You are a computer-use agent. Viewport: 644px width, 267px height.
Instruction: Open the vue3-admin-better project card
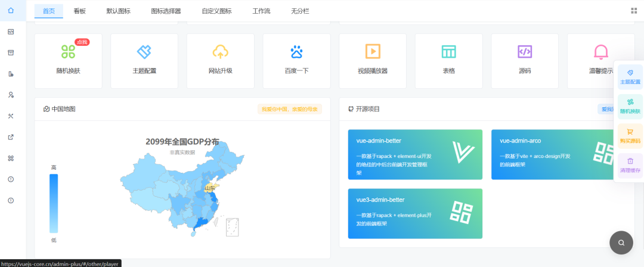pos(415,213)
